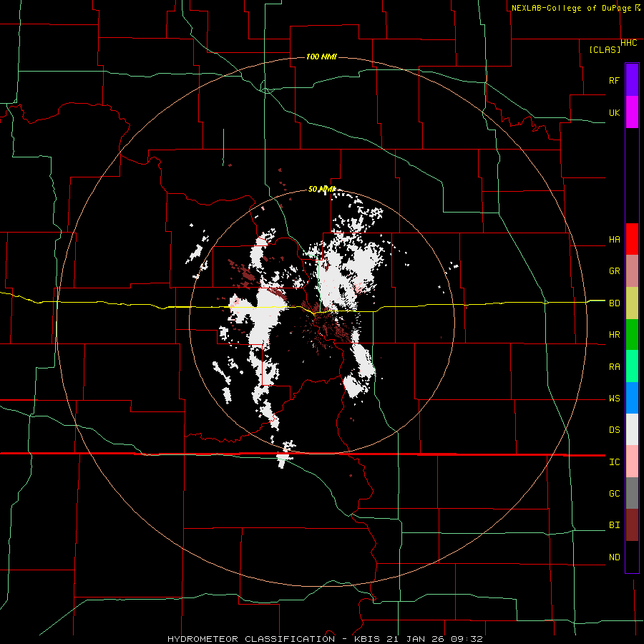Click the HR legend label
This screenshot has height=644, width=644.
point(614,335)
